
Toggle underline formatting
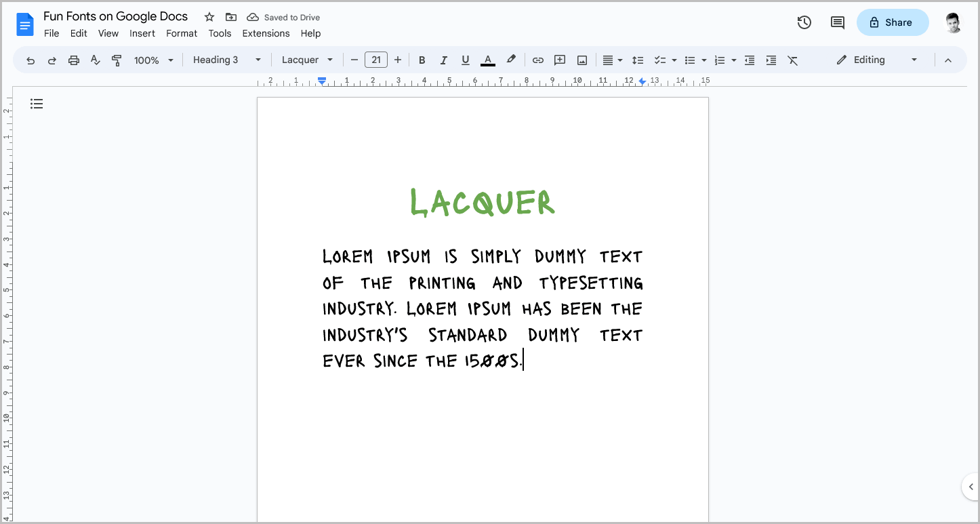465,60
